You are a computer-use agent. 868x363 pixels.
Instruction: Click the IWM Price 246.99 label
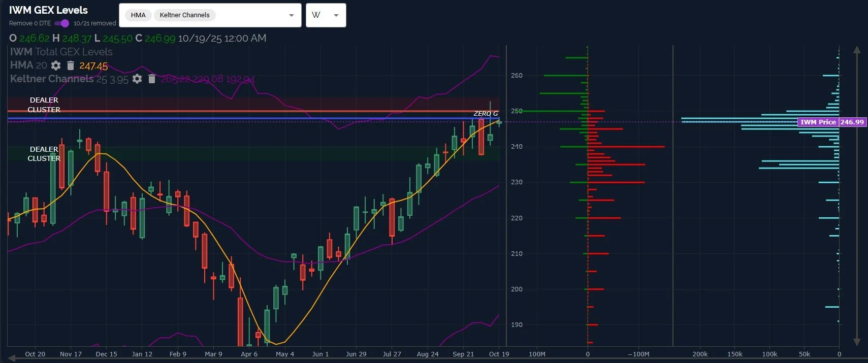point(832,122)
